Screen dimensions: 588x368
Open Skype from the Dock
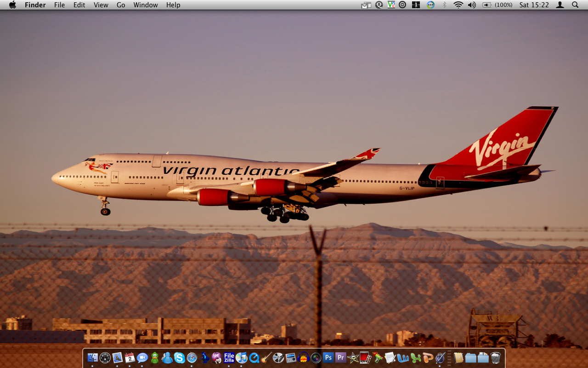point(180,357)
